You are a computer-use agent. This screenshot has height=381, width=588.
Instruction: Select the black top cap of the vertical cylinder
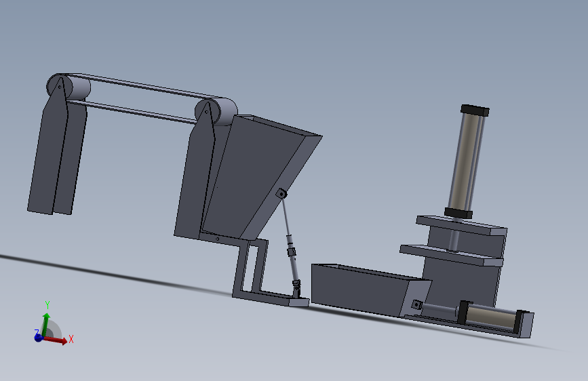point(475,111)
